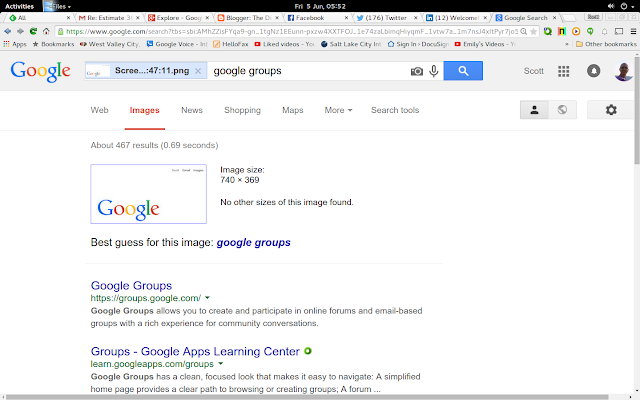This screenshot has width=640, height=400.
Task: Expand the arrow next to learn.googleapps.com/groups
Action: click(x=220, y=364)
